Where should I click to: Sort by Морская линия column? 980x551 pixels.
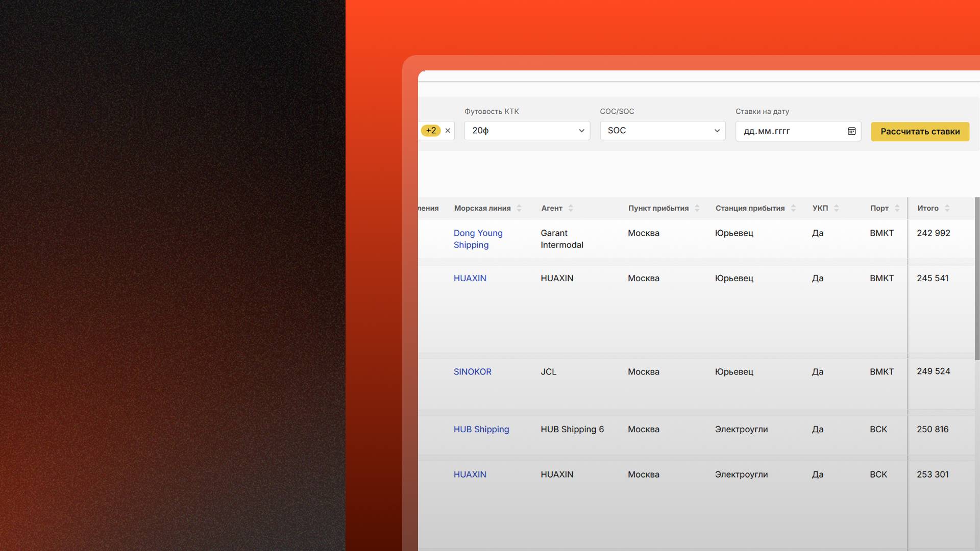(x=519, y=208)
